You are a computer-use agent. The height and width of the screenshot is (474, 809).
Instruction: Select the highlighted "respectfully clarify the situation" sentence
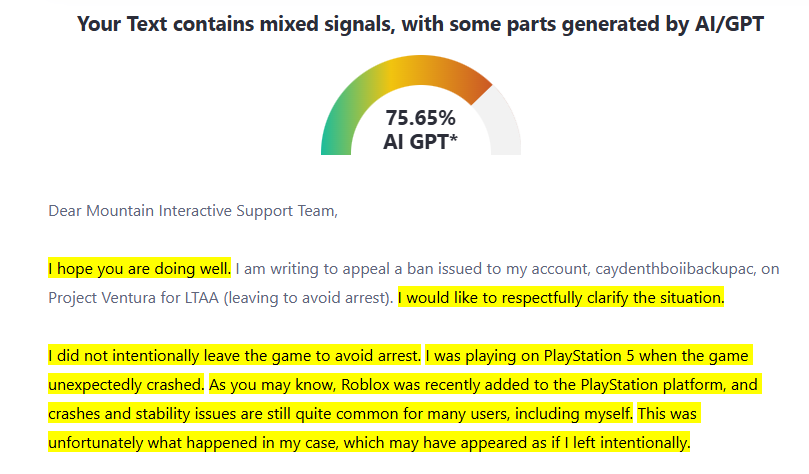pyautogui.click(x=560, y=298)
